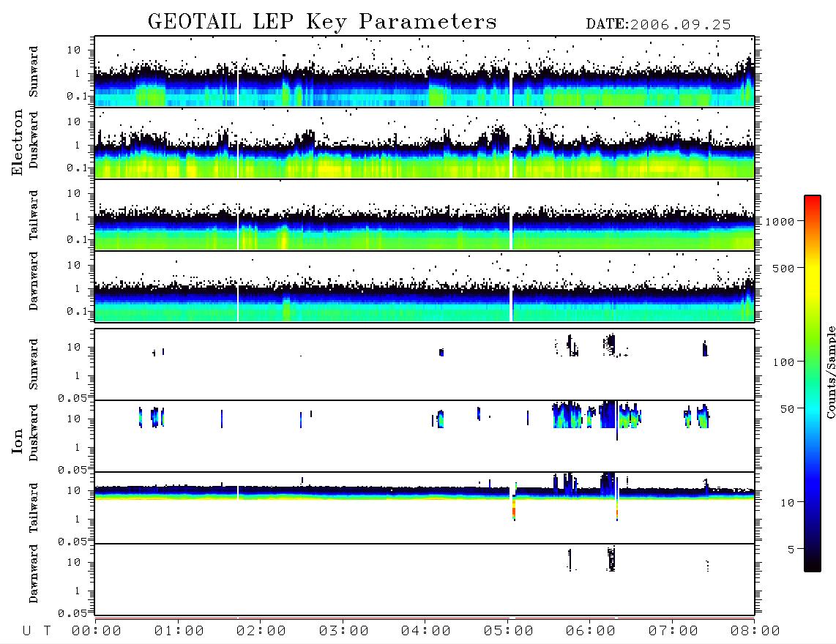
Task: Click the 07:00 time tick label
Action: tap(673, 632)
